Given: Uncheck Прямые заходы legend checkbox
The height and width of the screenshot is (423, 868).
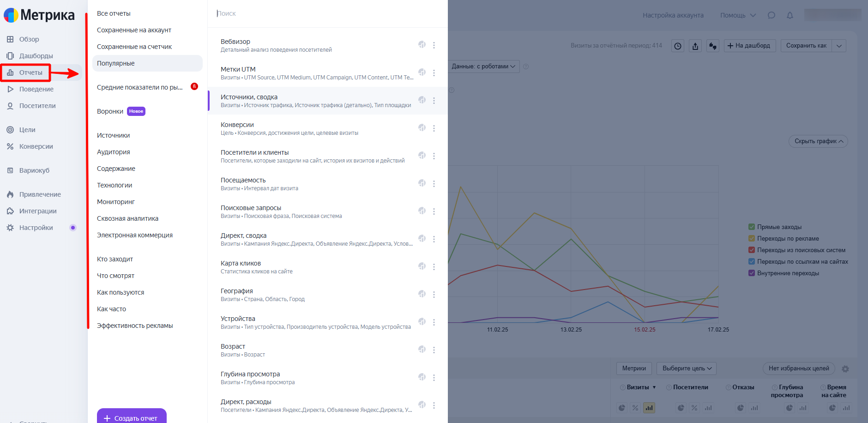Looking at the screenshot, I should [x=752, y=227].
